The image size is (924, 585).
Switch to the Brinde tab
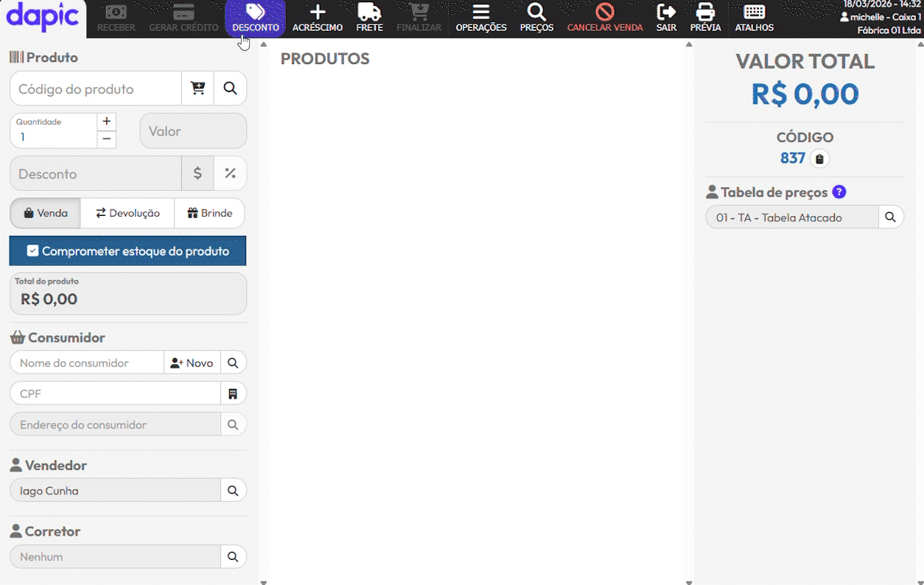click(209, 213)
